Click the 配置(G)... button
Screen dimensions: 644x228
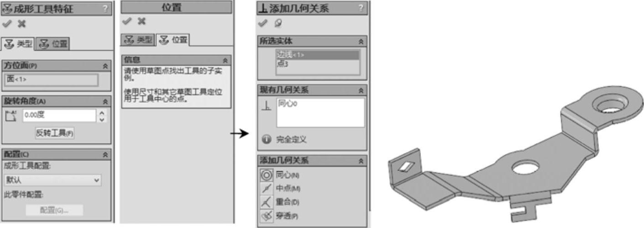[54, 210]
